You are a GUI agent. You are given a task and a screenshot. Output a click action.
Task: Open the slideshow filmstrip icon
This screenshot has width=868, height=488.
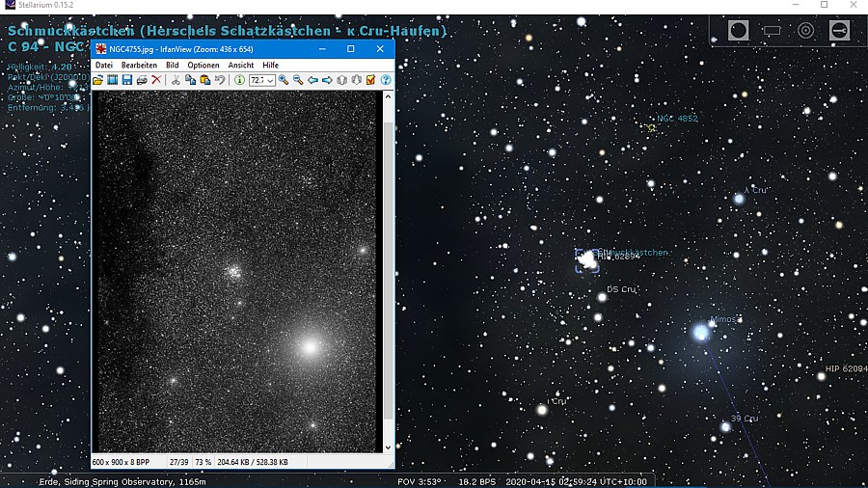[x=113, y=80]
